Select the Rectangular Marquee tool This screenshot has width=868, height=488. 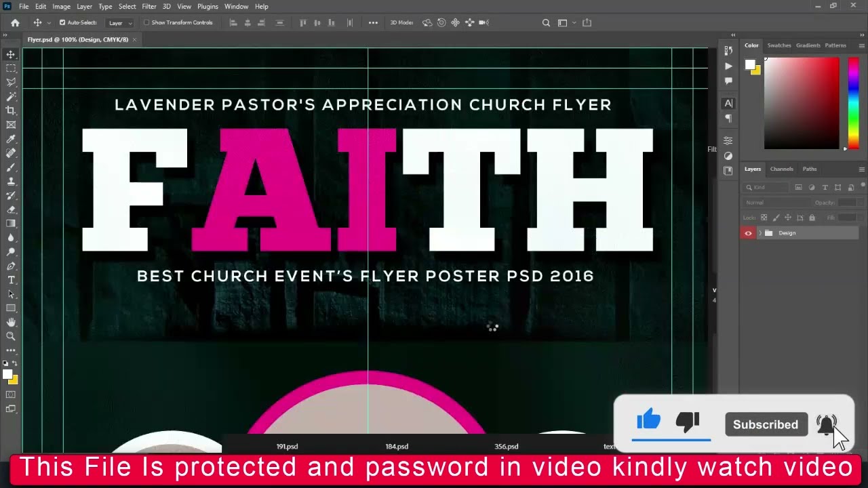coord(11,68)
